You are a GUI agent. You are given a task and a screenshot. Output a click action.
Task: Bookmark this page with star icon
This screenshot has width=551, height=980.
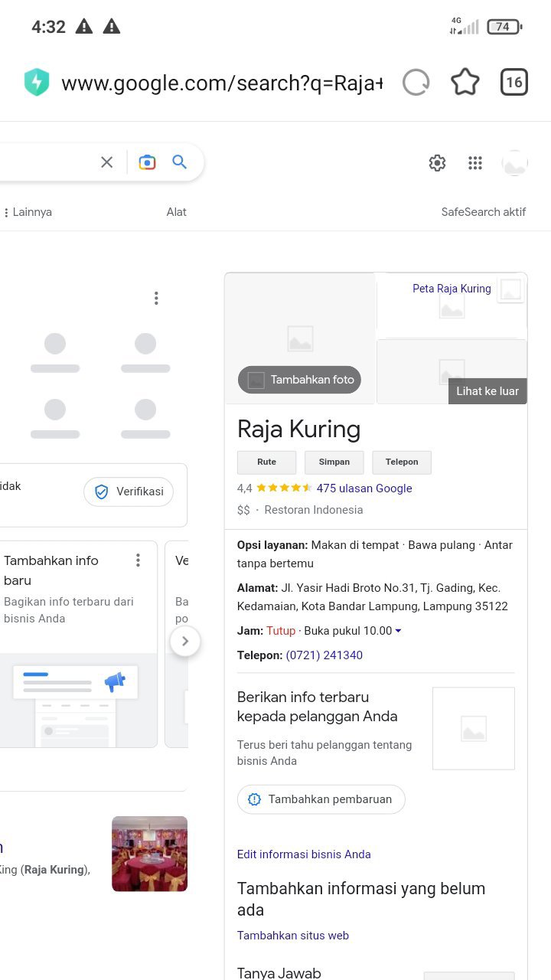pyautogui.click(x=465, y=83)
